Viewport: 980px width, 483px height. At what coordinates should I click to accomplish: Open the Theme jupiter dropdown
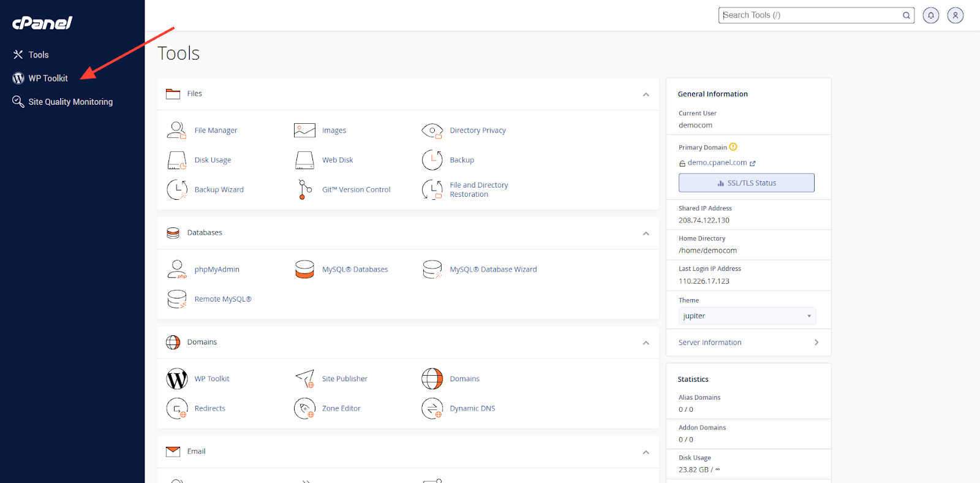[x=747, y=316]
